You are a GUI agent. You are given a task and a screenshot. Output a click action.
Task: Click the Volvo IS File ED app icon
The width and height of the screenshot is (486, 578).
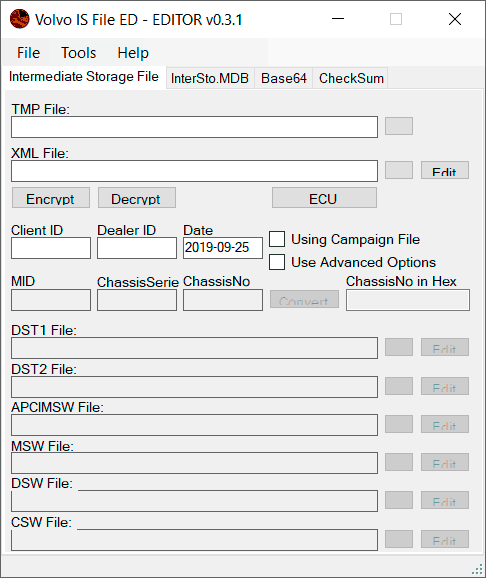20,19
